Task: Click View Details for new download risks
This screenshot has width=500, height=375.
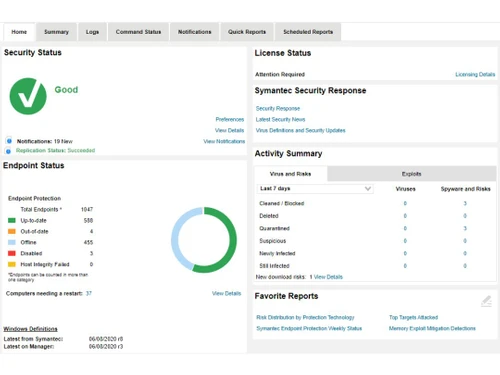Action: click(x=328, y=277)
